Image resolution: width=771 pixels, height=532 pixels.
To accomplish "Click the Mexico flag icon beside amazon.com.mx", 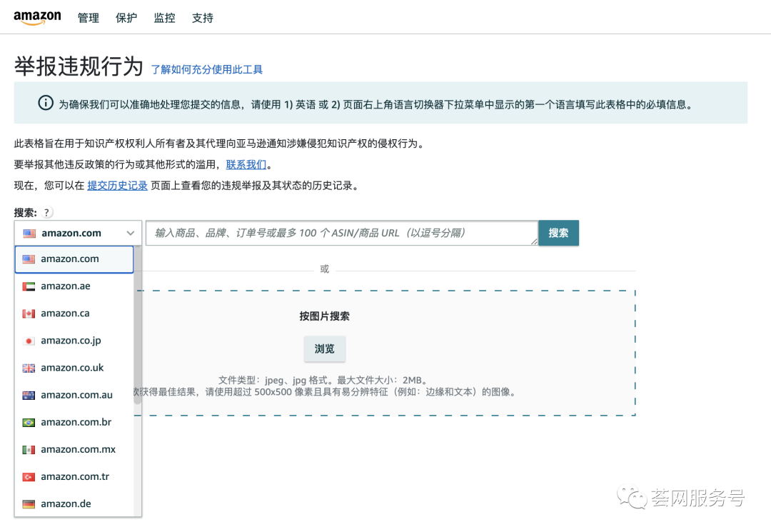I will [x=28, y=449].
